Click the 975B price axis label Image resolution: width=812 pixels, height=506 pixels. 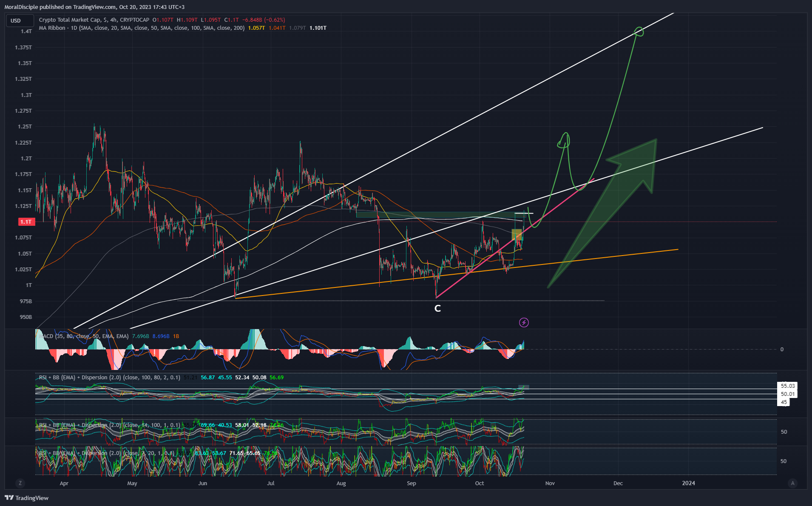26,301
